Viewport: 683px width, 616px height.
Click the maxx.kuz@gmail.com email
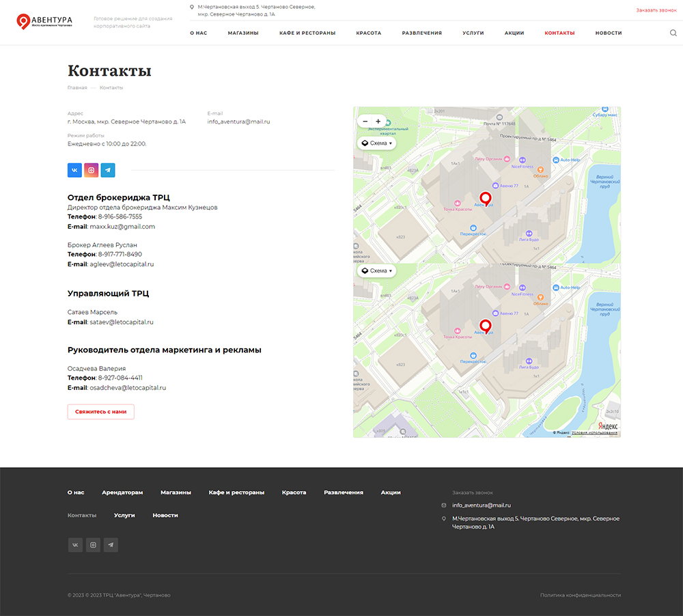point(122,227)
